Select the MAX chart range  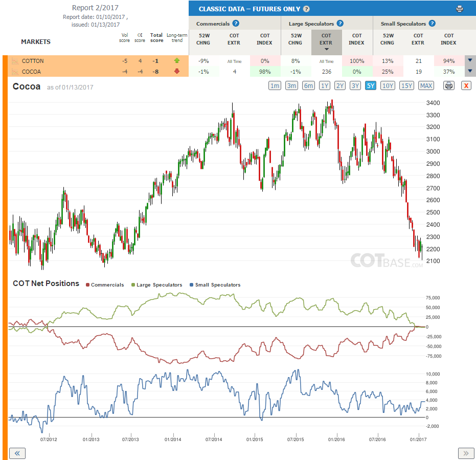click(426, 85)
